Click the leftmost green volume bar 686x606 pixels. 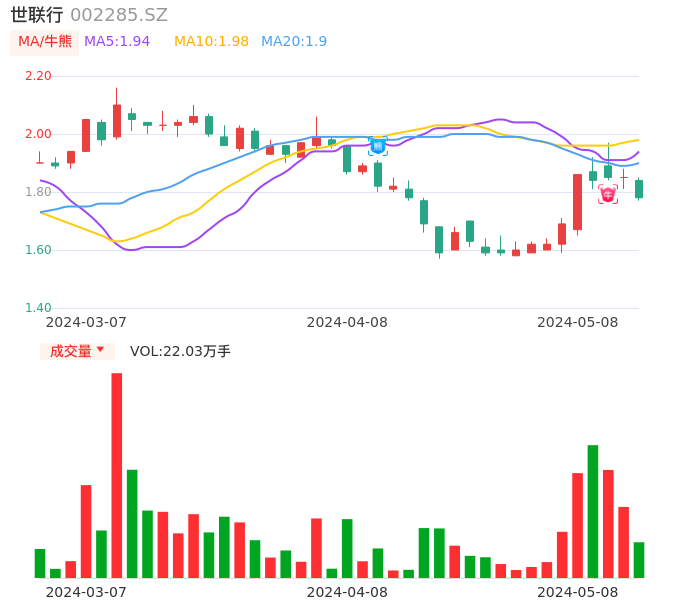tap(40, 563)
